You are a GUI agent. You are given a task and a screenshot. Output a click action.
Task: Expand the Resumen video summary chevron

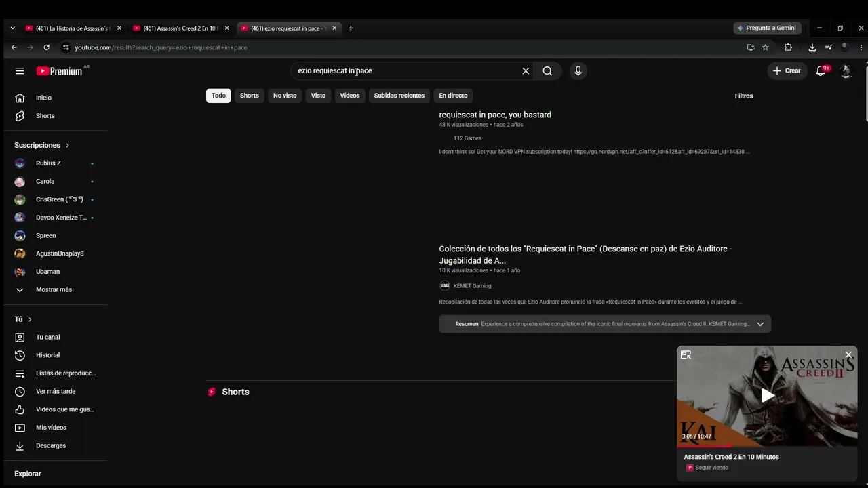click(x=760, y=324)
